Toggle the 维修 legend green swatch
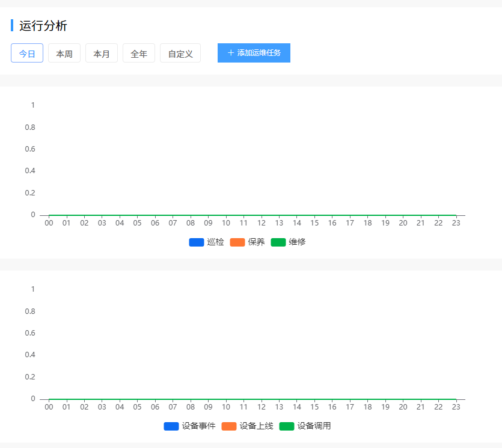The image size is (502, 448). pos(278,242)
